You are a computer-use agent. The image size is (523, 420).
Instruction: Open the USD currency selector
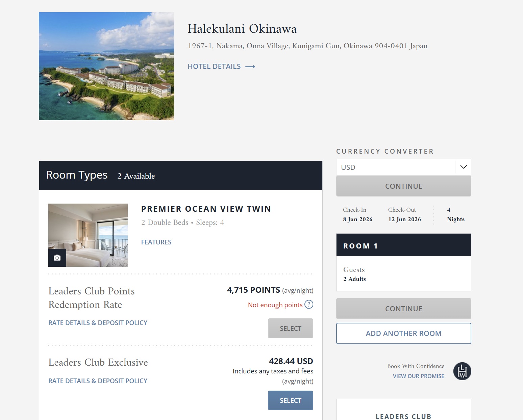click(404, 167)
